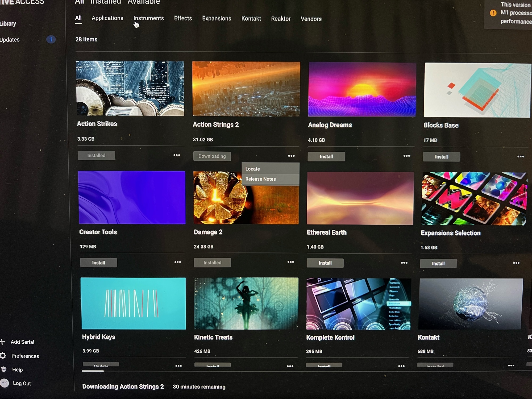This screenshot has width=532, height=399.
Task: Open the Analog Dreams thumbnail
Action: 362,90
